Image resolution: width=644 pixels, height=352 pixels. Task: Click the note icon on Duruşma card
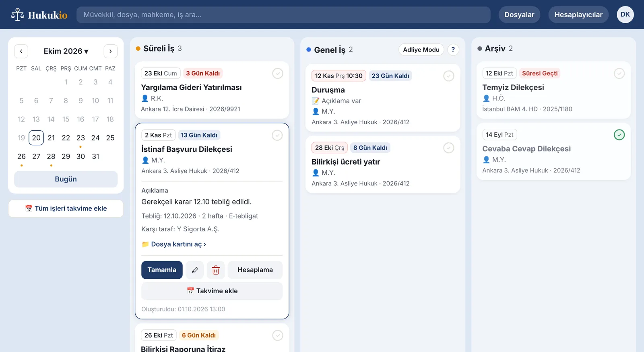click(316, 101)
